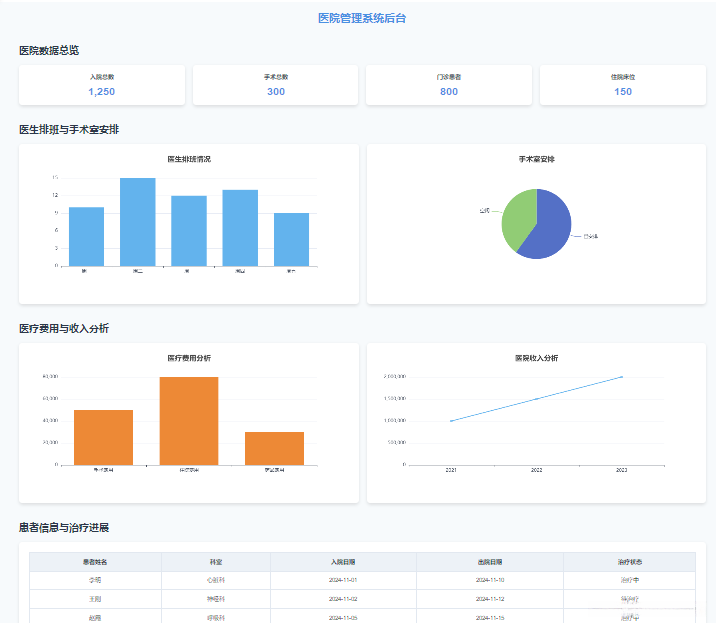Screen dimensions: 716x623
Task: Click the 患者姓名 table column header
Action: coord(95,562)
